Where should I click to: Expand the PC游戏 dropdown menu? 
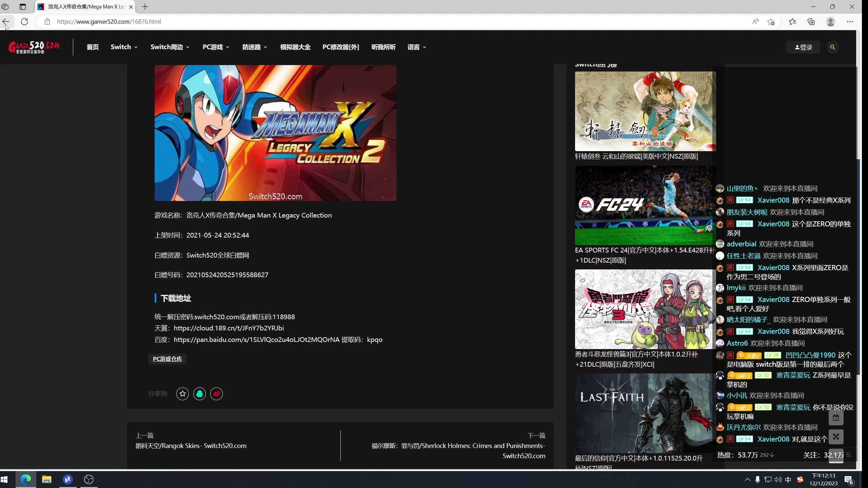point(216,47)
